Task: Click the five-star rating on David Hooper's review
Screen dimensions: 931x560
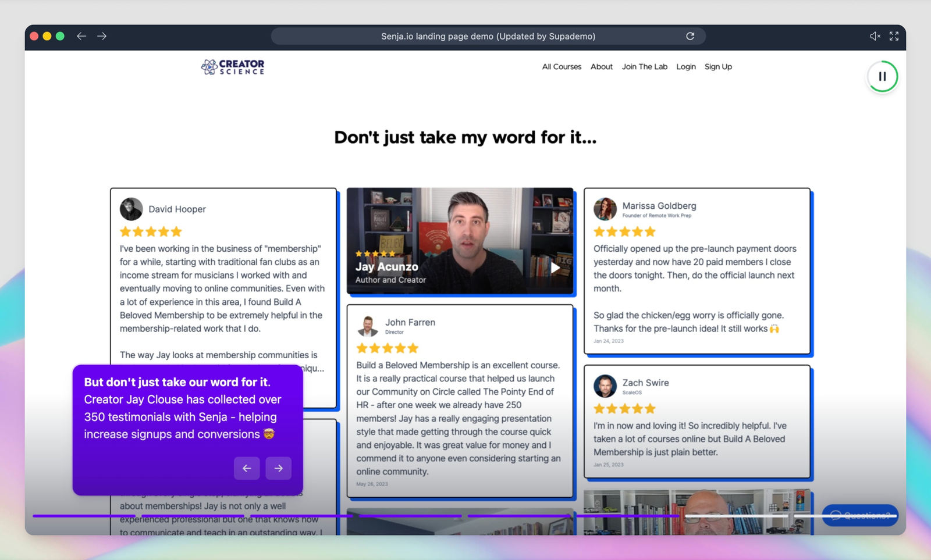Action: click(151, 231)
